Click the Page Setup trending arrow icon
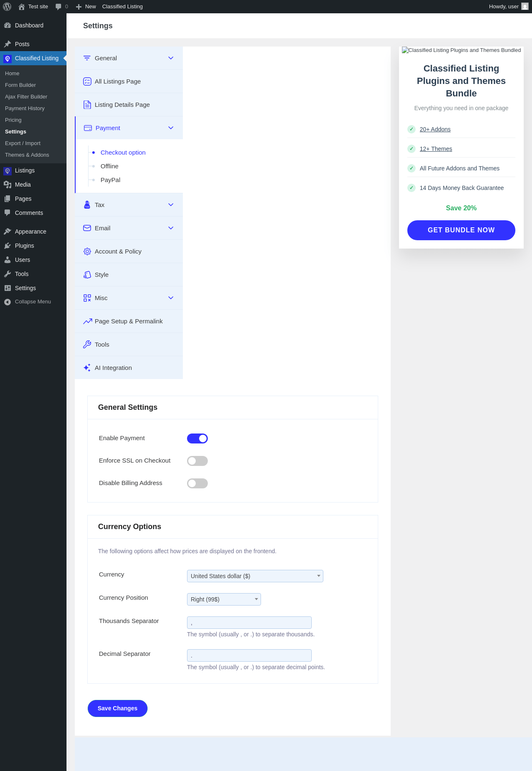This screenshot has height=771, width=532. (88, 321)
